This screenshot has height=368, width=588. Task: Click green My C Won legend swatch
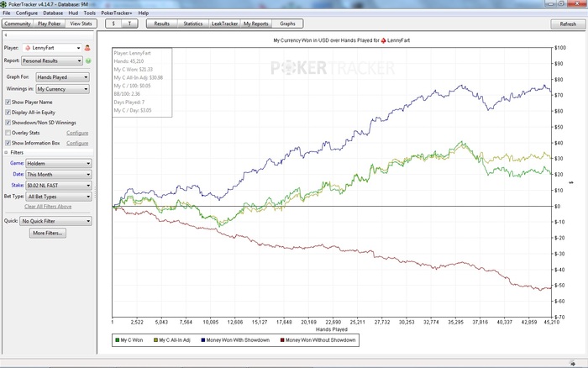pos(118,340)
